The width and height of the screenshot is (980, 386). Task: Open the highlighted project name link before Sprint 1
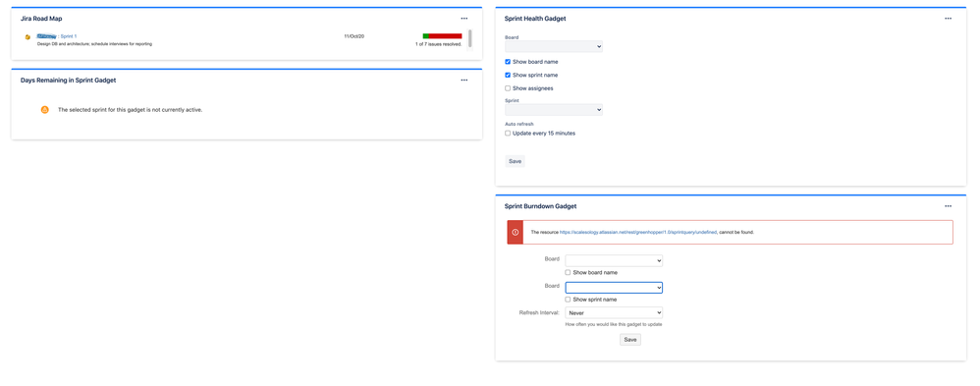47,37
